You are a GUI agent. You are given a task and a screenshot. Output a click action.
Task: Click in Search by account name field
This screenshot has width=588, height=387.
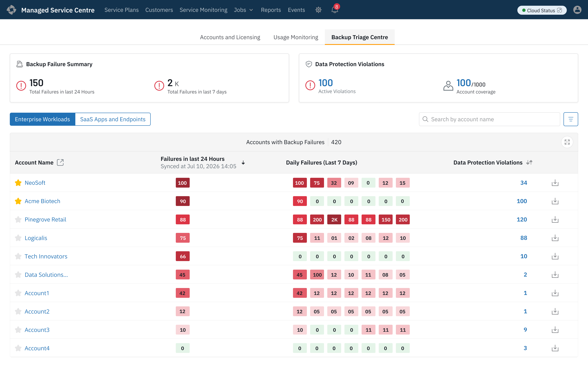tap(489, 119)
